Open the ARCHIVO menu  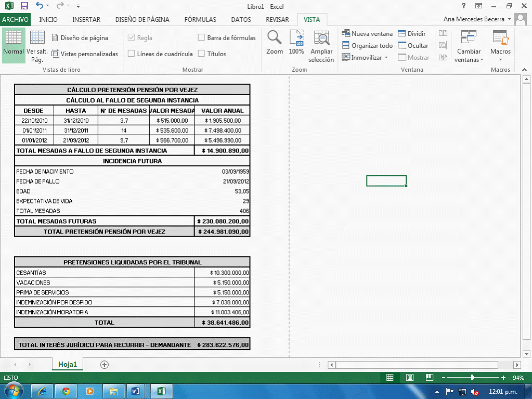[15, 20]
